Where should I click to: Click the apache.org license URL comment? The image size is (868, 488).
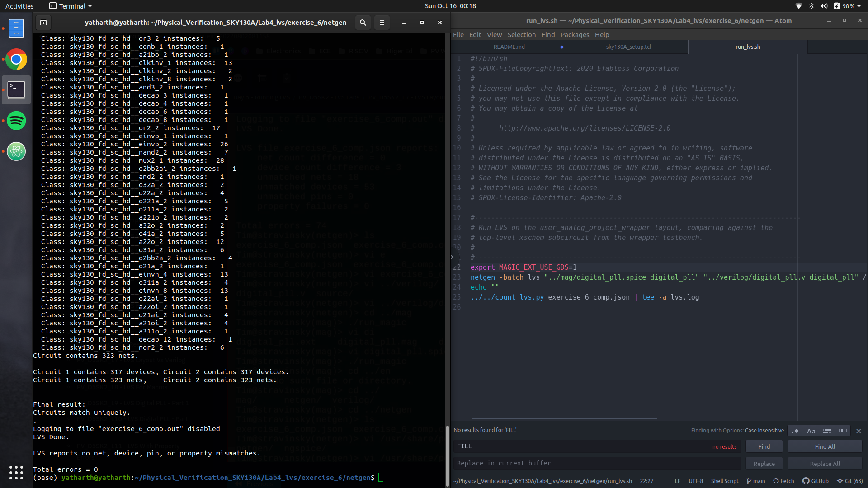(585, 128)
